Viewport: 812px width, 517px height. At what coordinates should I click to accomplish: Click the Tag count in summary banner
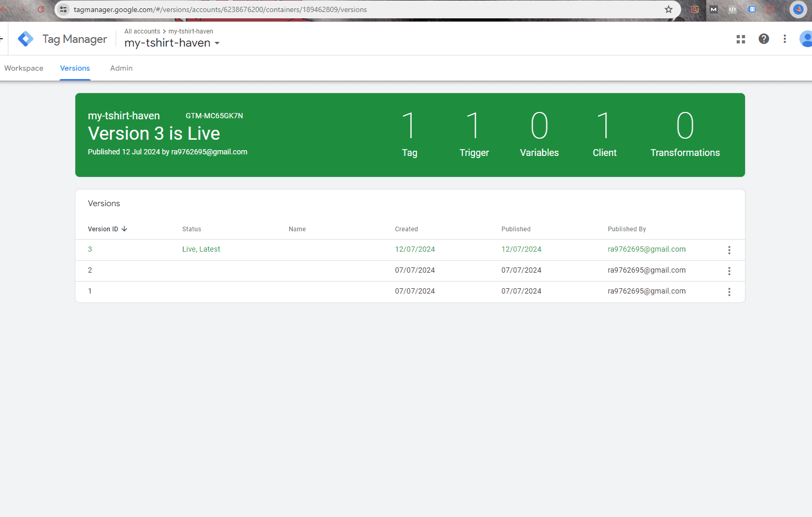tap(409, 134)
